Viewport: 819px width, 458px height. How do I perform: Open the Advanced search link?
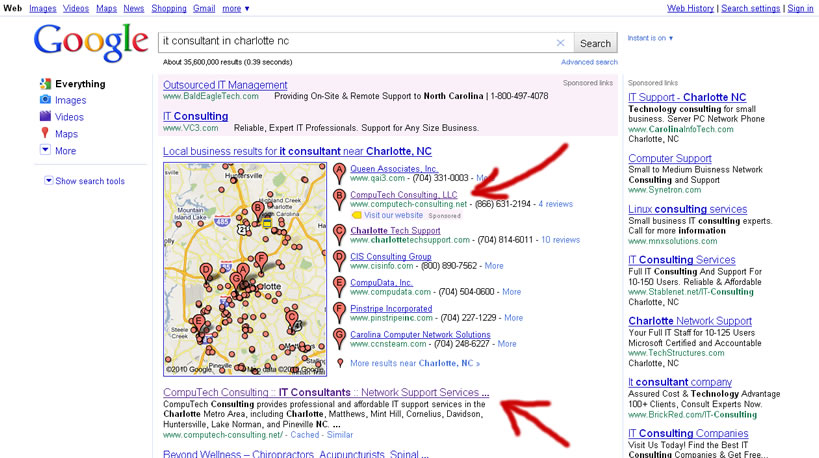589,62
